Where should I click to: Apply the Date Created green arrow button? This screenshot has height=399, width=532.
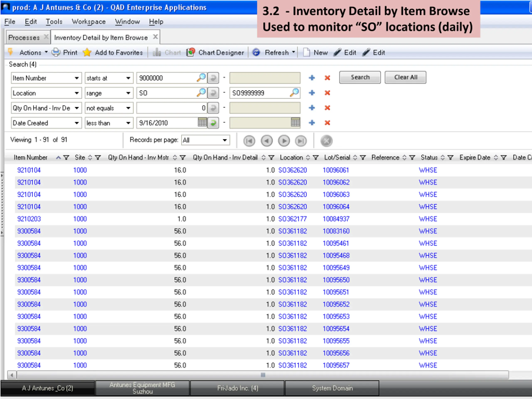click(213, 123)
